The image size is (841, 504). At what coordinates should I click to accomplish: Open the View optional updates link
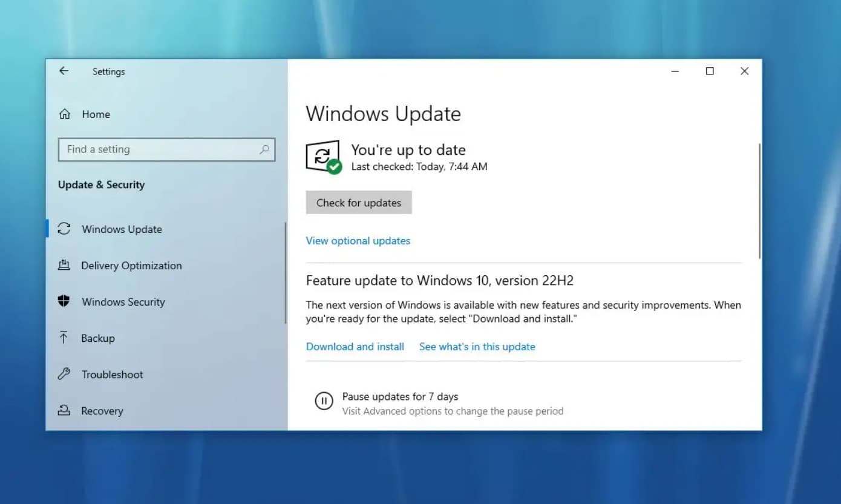(358, 241)
